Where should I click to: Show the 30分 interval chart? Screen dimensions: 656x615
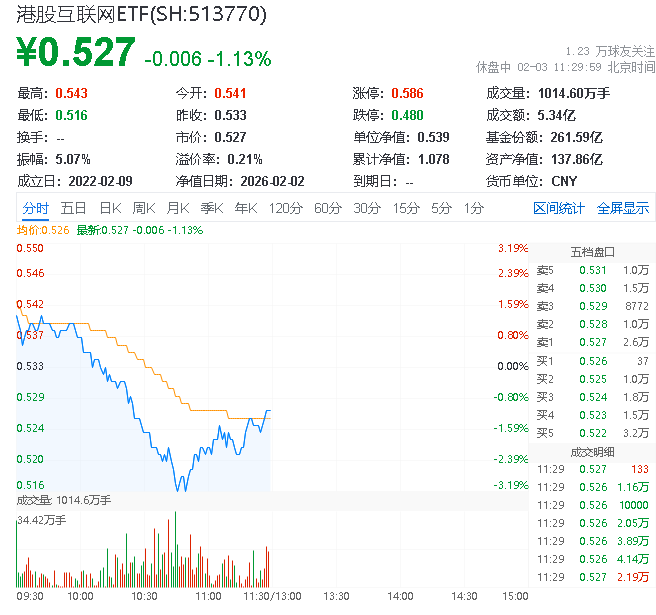click(x=367, y=208)
